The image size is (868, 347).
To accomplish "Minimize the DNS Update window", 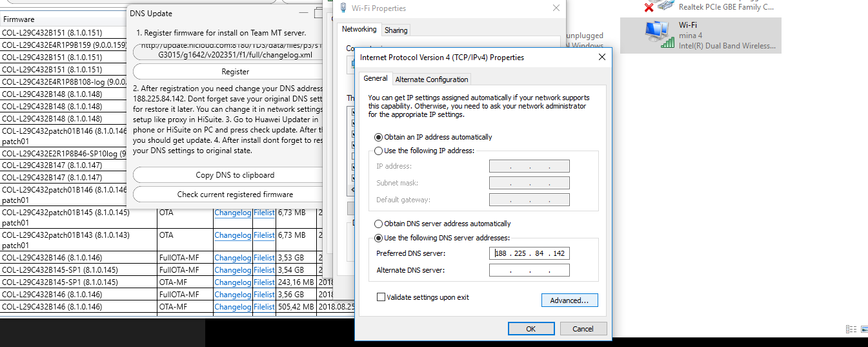I will coord(304,12).
